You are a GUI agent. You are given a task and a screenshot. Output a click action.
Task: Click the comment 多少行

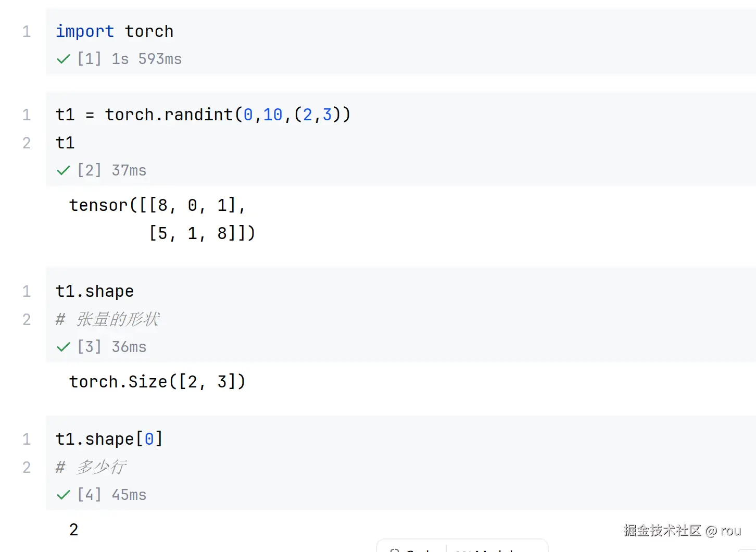coord(101,467)
